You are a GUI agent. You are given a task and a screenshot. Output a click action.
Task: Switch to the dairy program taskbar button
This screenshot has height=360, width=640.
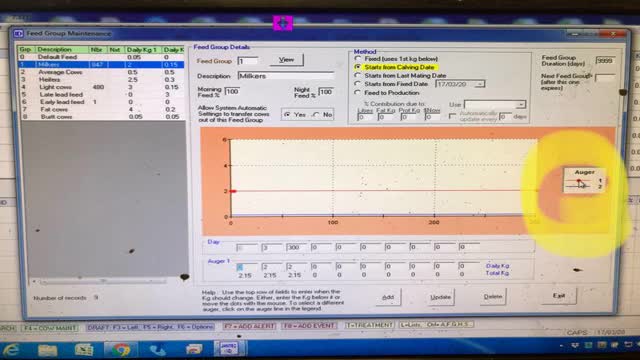tap(229, 349)
